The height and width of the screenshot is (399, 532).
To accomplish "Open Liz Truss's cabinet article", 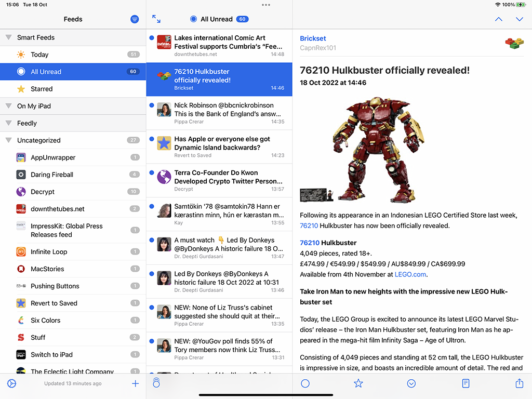I will (x=219, y=315).
